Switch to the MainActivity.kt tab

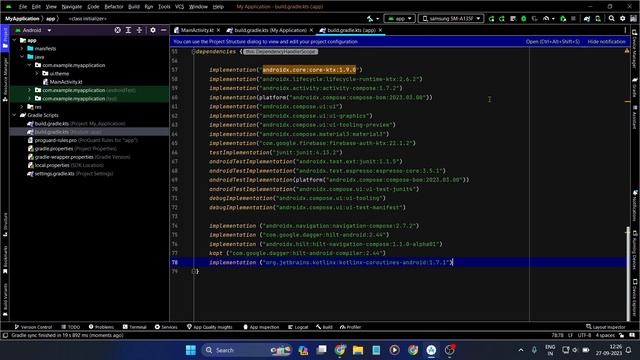coord(197,30)
